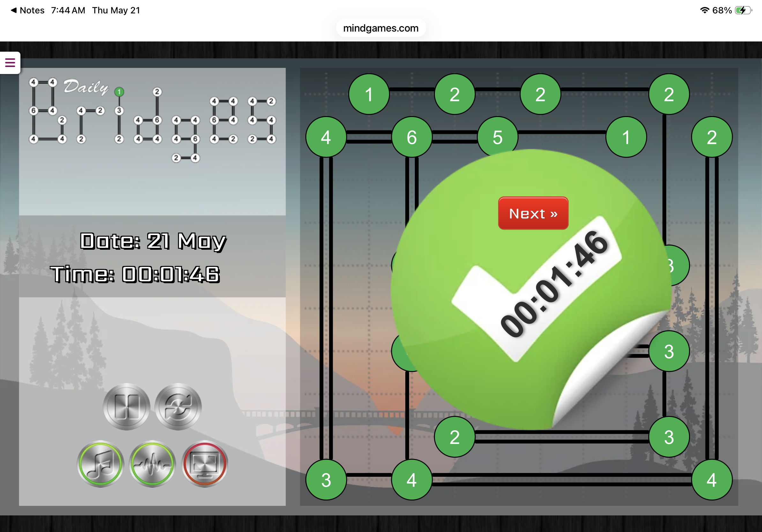Pause the game with the pause button
Screen dimensions: 762x532
126,407
